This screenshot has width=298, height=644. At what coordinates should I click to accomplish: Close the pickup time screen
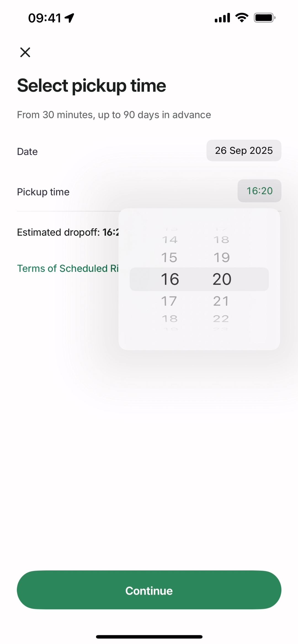(25, 52)
